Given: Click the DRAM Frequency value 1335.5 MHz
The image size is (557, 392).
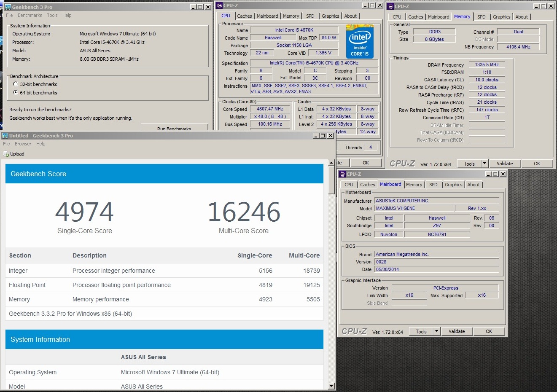Looking at the screenshot, I should pyautogui.click(x=487, y=64).
